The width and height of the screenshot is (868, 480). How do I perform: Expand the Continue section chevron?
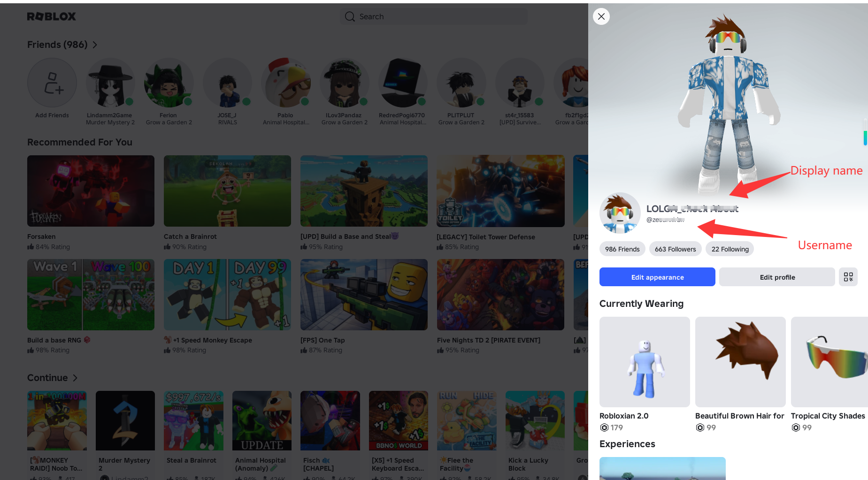(75, 378)
